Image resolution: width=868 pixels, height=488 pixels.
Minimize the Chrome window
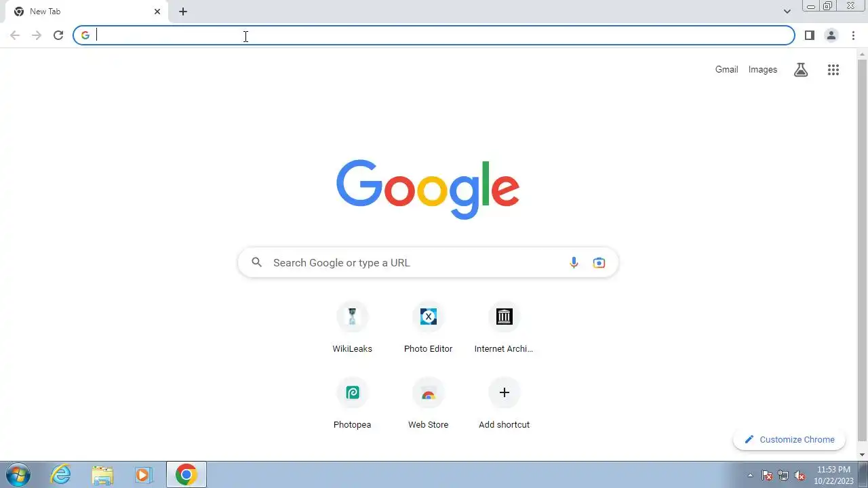point(810,6)
